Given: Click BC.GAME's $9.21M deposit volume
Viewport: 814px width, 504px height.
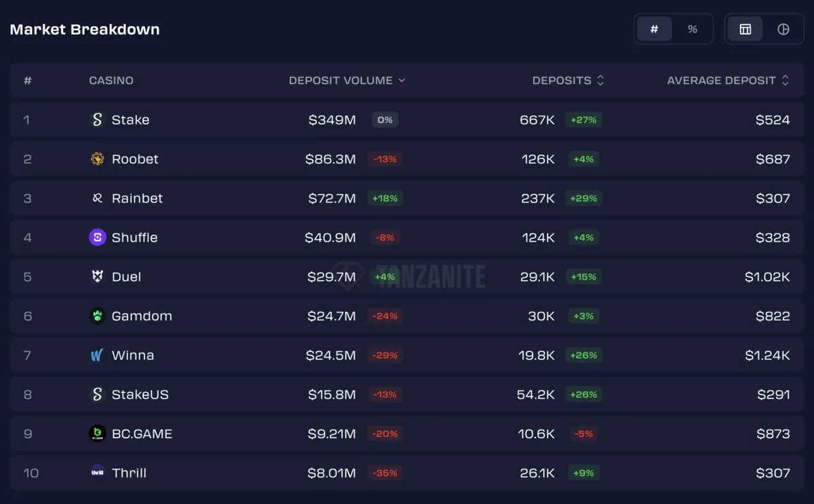Looking at the screenshot, I should 332,433.
